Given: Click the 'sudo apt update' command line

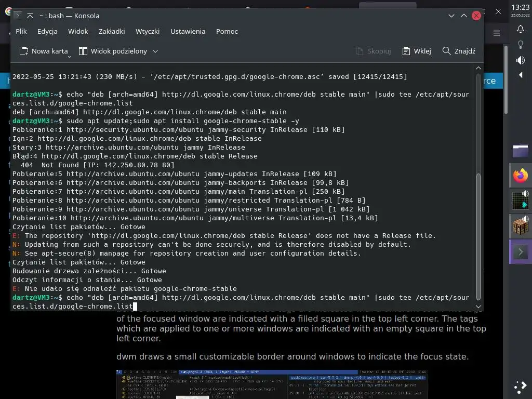Looking at the screenshot, I should pyautogui.click(x=156, y=121).
